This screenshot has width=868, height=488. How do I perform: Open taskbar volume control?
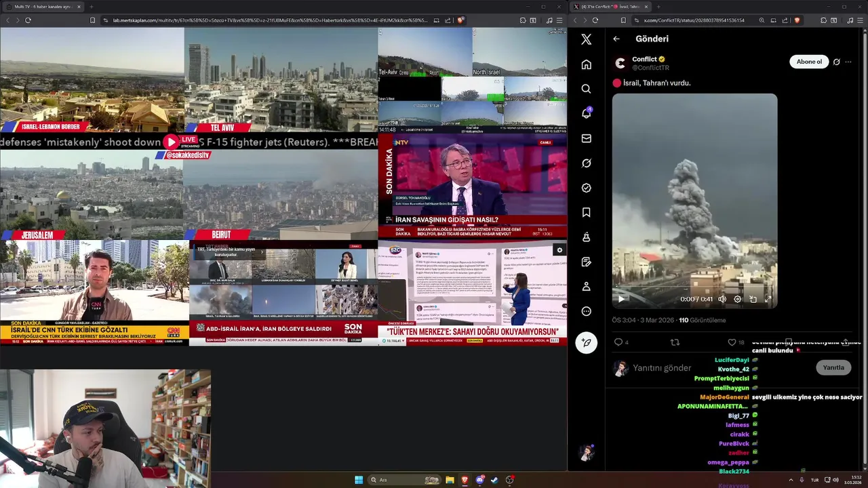pos(835,480)
